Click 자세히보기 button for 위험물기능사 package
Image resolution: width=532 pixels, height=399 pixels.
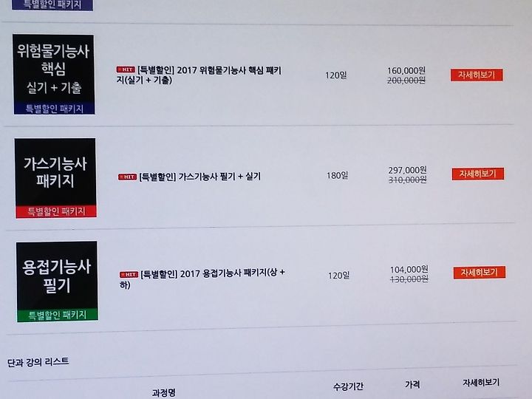click(477, 75)
